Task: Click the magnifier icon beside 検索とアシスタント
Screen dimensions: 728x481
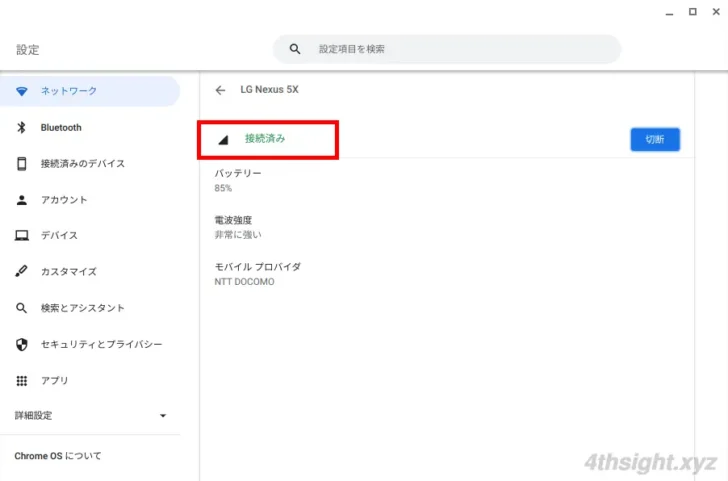Action: coord(21,308)
